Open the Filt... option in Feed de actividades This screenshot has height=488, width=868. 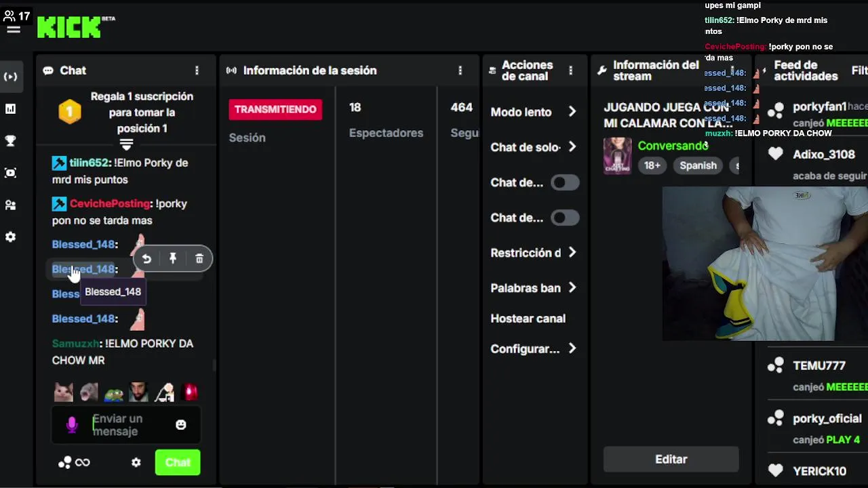[x=859, y=70]
